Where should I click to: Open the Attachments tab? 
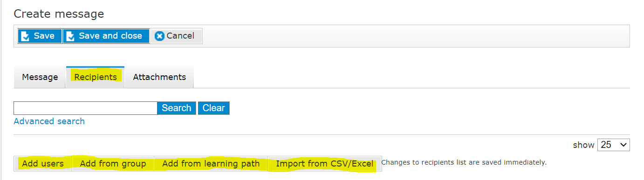pyautogui.click(x=159, y=77)
